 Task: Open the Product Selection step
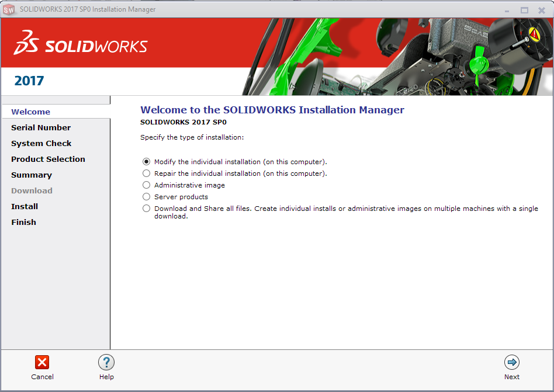pyautogui.click(x=48, y=159)
